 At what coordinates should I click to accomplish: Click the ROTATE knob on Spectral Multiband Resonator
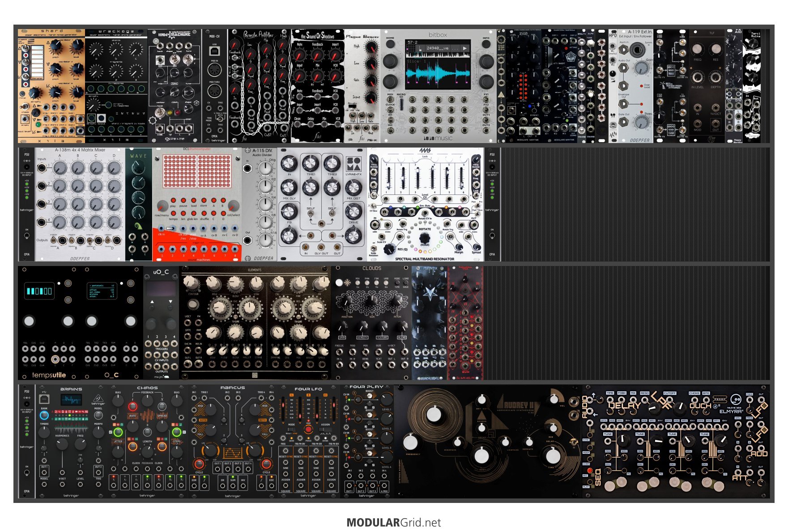click(x=424, y=239)
